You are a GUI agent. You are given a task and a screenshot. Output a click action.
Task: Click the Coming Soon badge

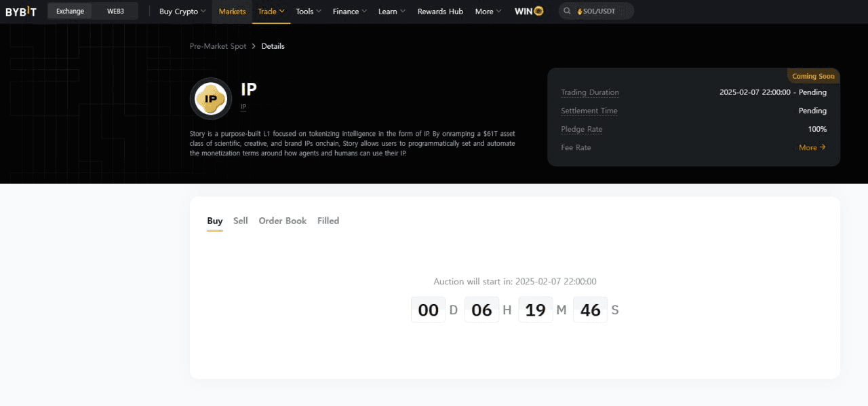813,76
